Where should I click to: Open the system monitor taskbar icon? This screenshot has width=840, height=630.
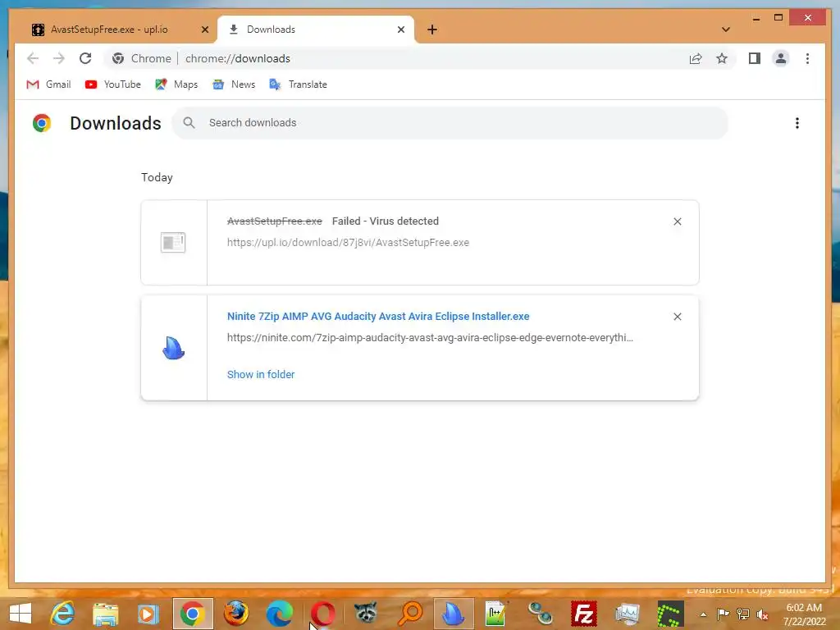[627, 614]
